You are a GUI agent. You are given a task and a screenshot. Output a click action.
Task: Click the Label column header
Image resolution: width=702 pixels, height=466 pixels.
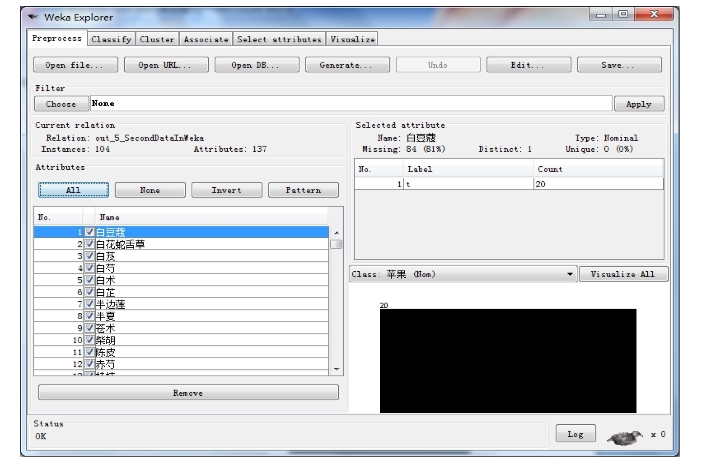[468, 169]
